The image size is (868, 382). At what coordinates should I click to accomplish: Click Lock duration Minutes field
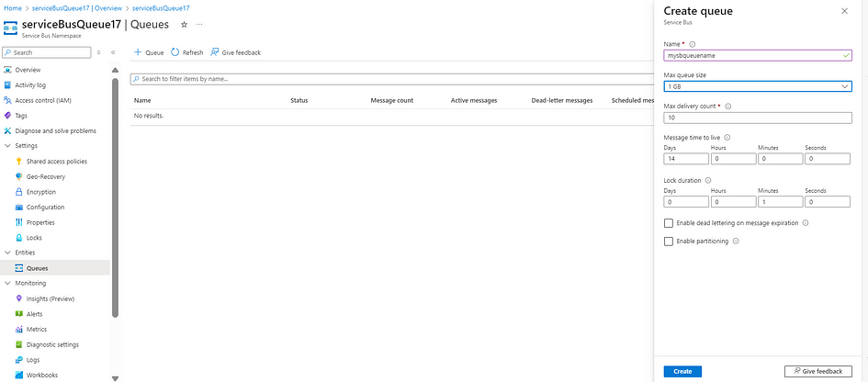click(780, 201)
